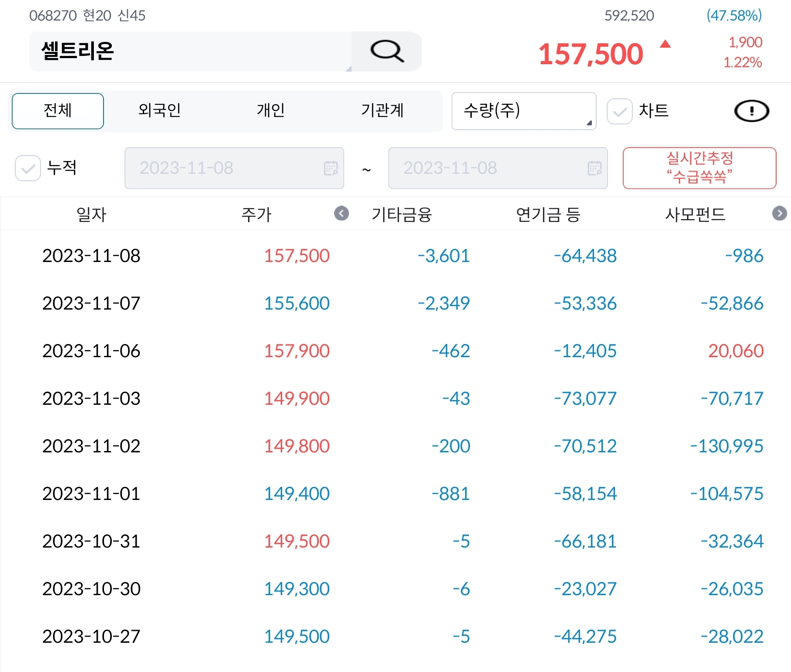The width and height of the screenshot is (791, 672).
Task: Click the -104,575 사모펀드 value
Action: click(x=727, y=494)
